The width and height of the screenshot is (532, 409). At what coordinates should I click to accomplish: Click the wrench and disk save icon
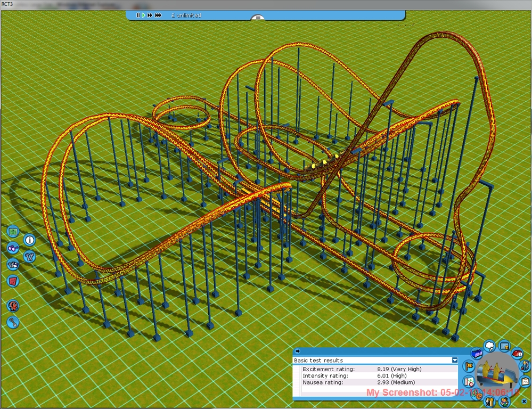click(x=13, y=264)
